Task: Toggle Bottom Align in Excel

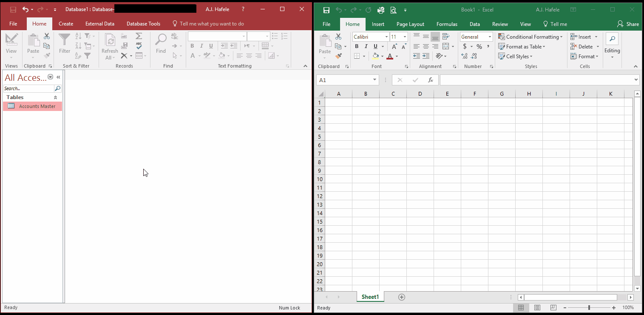Action: point(435,37)
